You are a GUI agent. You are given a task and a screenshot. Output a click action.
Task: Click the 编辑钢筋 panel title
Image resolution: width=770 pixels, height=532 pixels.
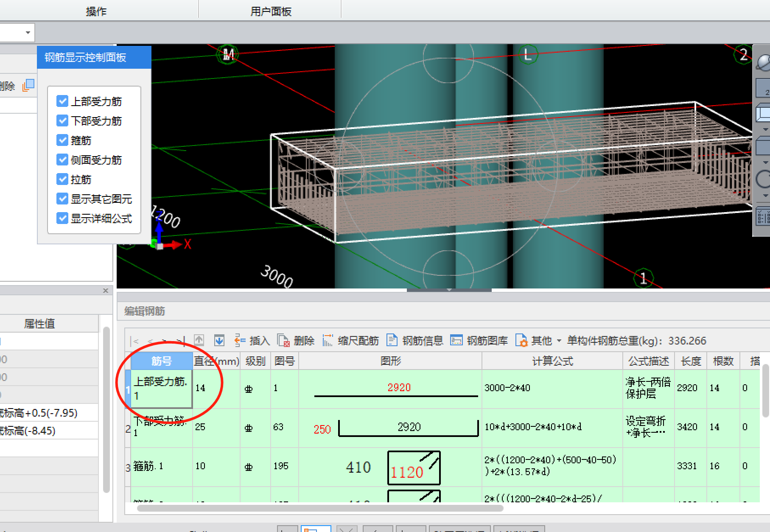click(x=145, y=311)
